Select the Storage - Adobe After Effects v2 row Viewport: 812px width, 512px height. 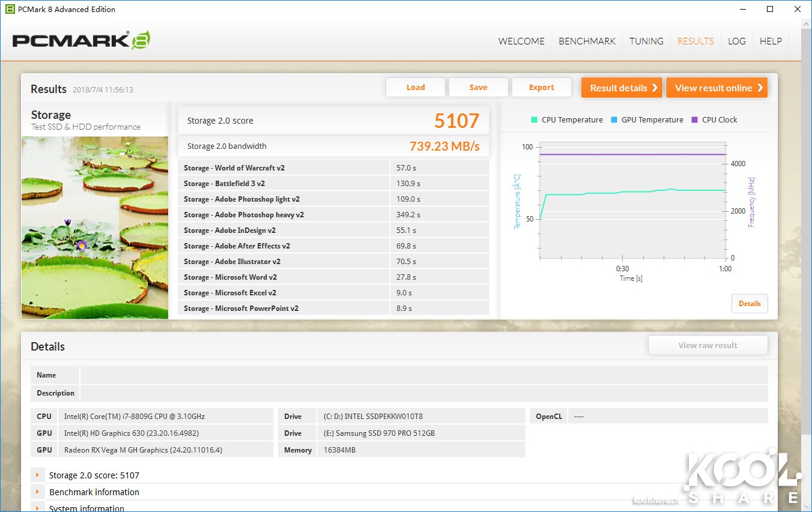point(333,246)
